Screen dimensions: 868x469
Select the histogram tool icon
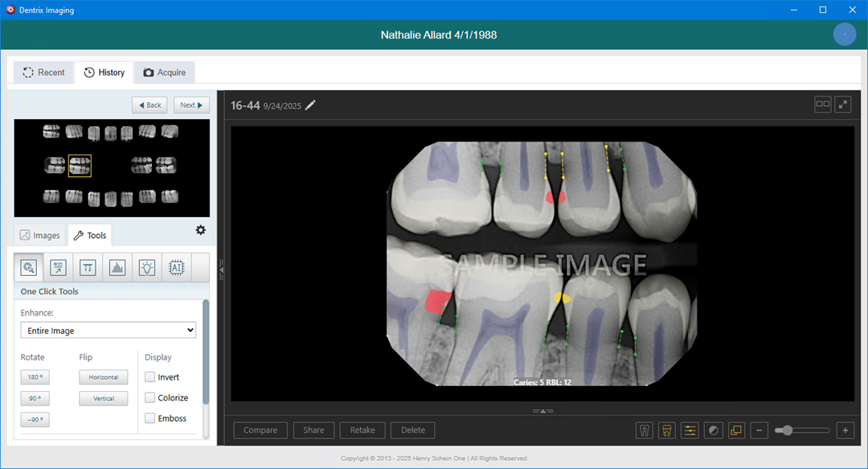pos(117,268)
